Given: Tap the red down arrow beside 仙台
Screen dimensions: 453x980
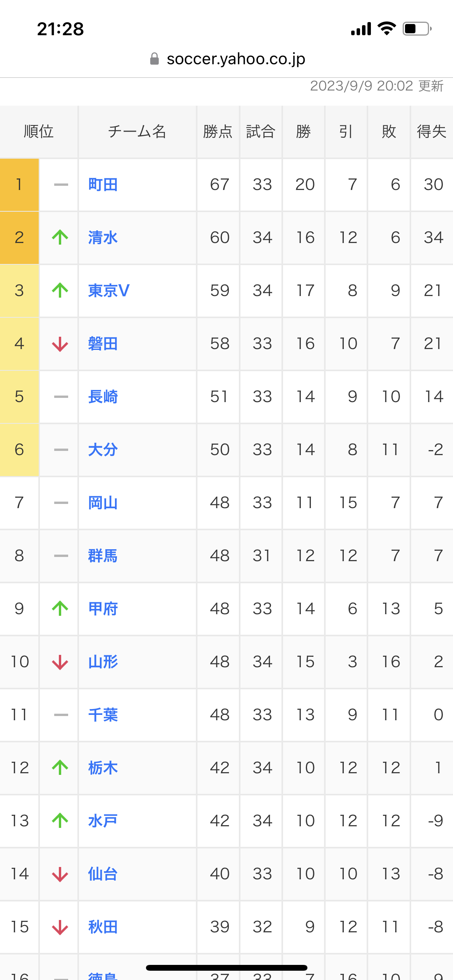Looking at the screenshot, I should click(60, 874).
